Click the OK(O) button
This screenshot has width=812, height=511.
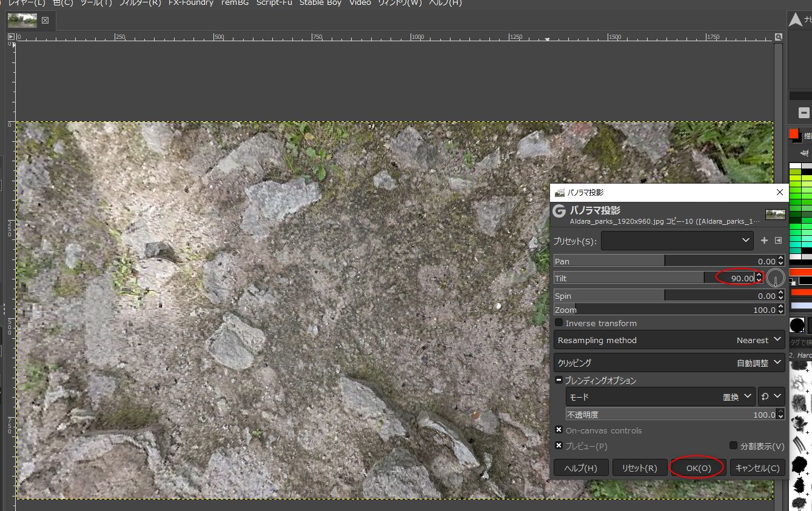click(698, 468)
